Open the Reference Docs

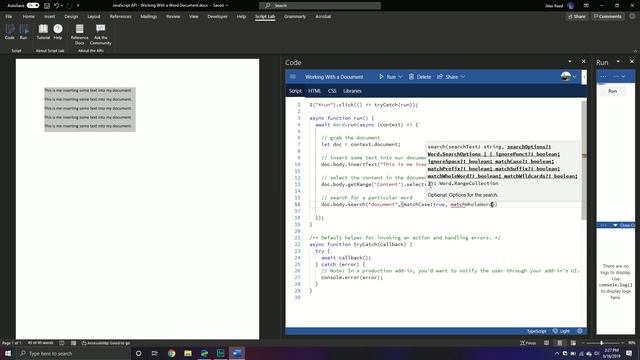[x=80, y=34]
